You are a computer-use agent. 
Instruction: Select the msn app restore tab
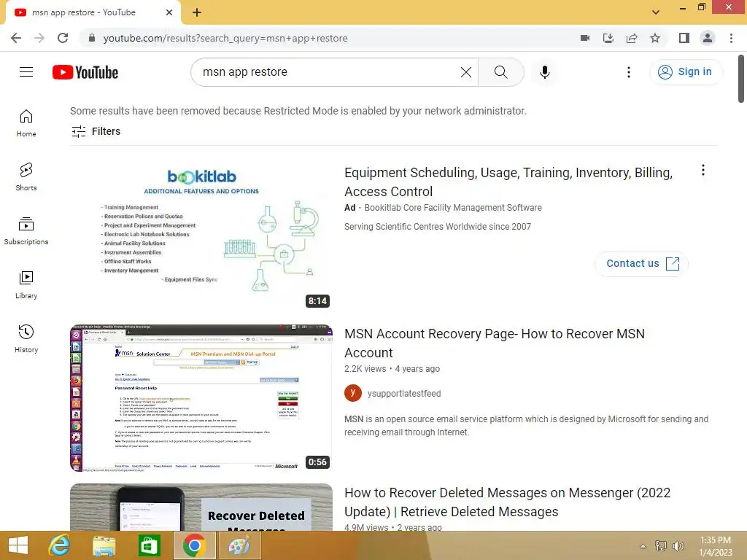click(93, 12)
